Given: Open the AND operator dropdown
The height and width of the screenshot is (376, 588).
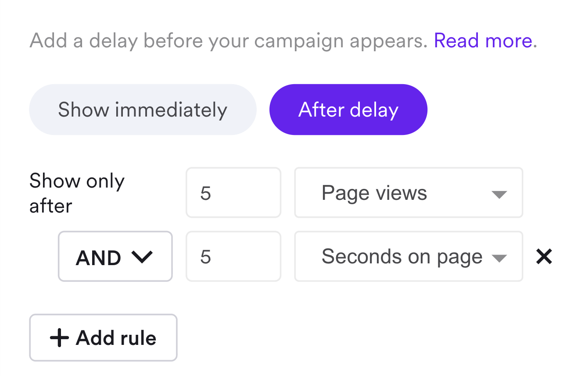Looking at the screenshot, I should [115, 257].
